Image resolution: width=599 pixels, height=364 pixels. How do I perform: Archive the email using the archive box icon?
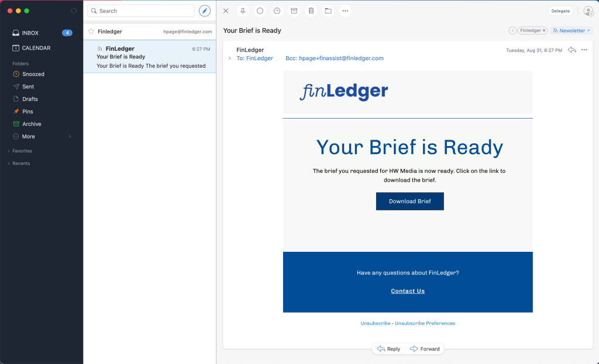tap(294, 11)
